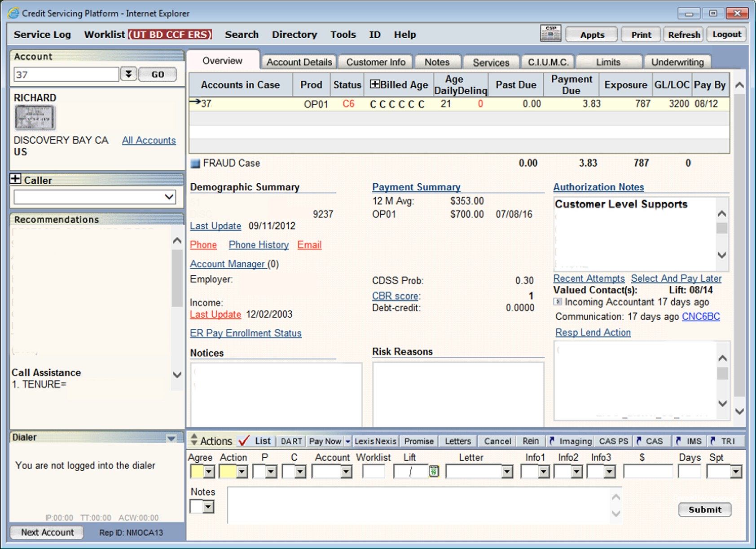Open the Letter dropdown
Image resolution: width=756 pixels, height=549 pixels.
pyautogui.click(x=507, y=472)
